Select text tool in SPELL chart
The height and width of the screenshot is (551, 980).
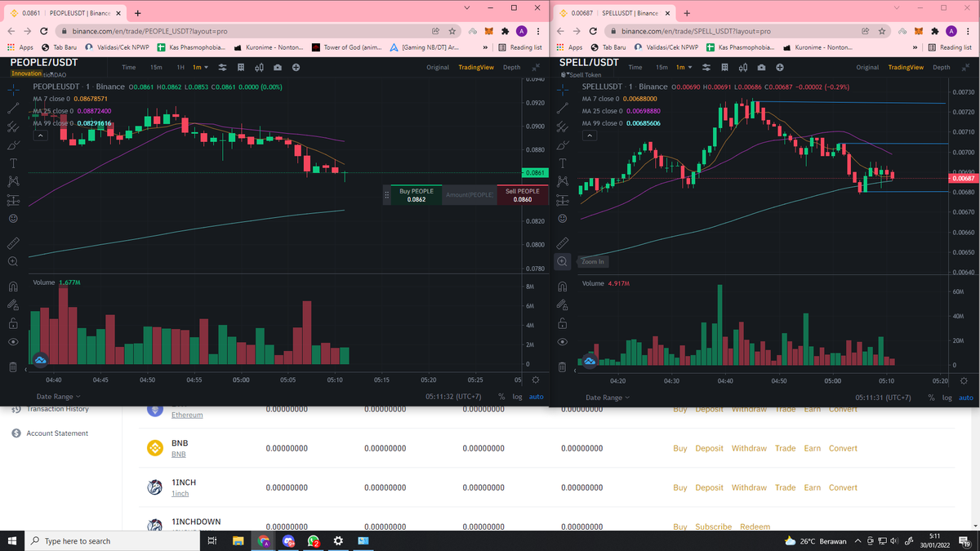563,163
